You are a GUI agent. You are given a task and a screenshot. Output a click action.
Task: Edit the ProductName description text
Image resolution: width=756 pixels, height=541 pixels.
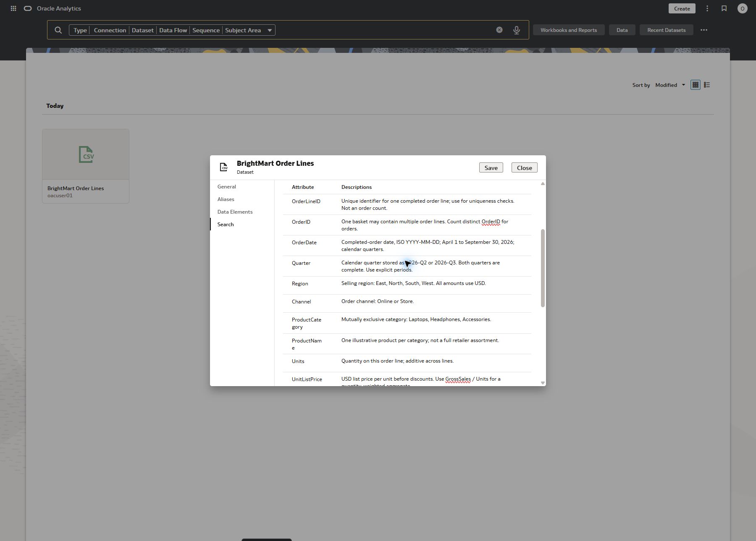420,340
